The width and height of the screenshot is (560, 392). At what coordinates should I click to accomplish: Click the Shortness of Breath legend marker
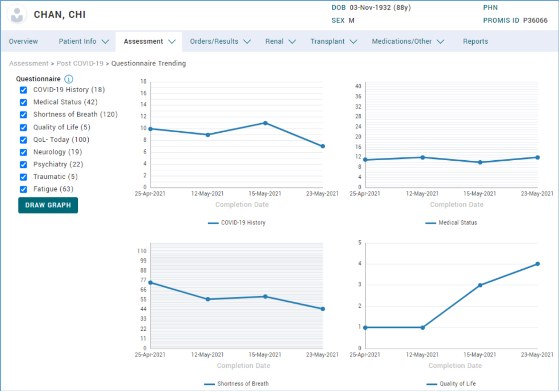[x=209, y=384]
